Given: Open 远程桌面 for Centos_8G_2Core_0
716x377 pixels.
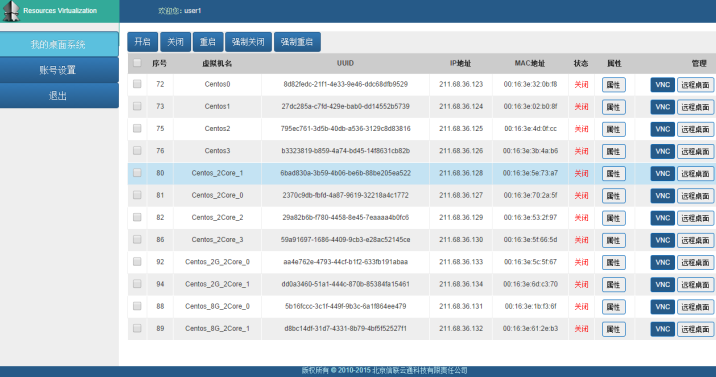Looking at the screenshot, I should click(x=695, y=307).
